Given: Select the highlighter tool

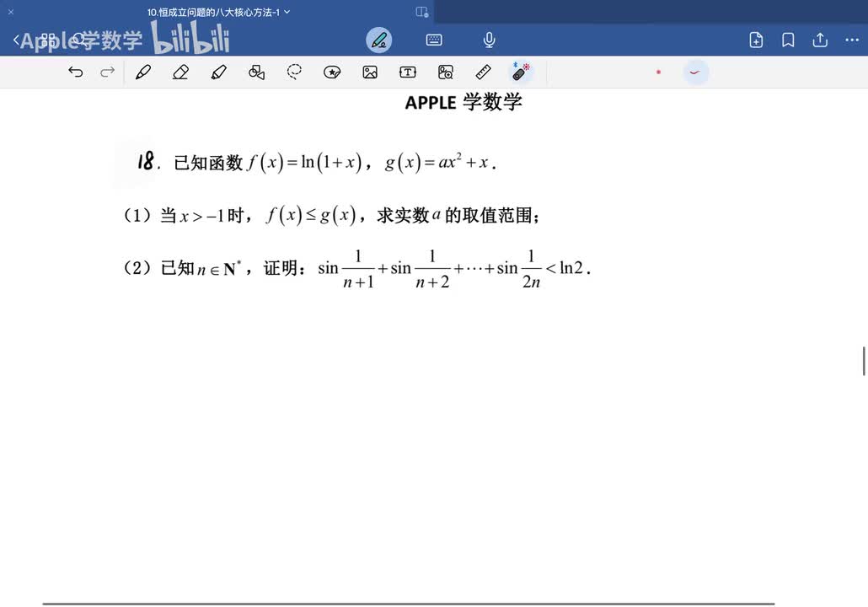Looking at the screenshot, I should pyautogui.click(x=218, y=72).
